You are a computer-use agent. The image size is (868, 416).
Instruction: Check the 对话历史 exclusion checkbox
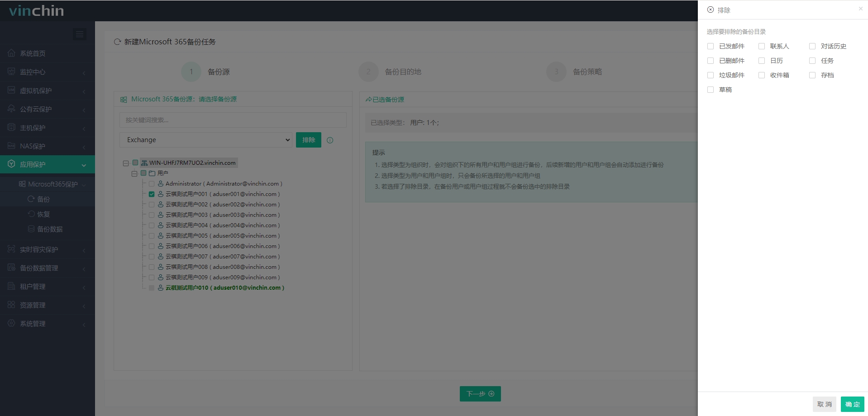coord(812,46)
